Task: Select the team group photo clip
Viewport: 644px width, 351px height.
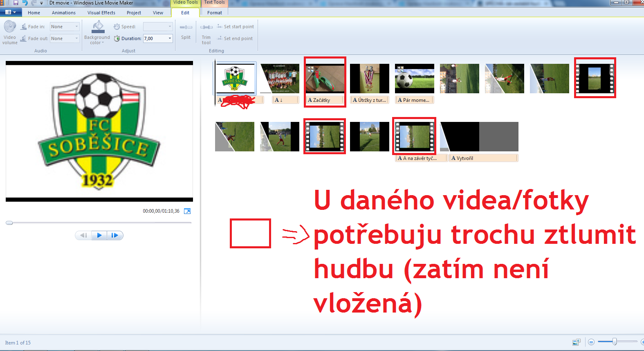Action: click(280, 79)
